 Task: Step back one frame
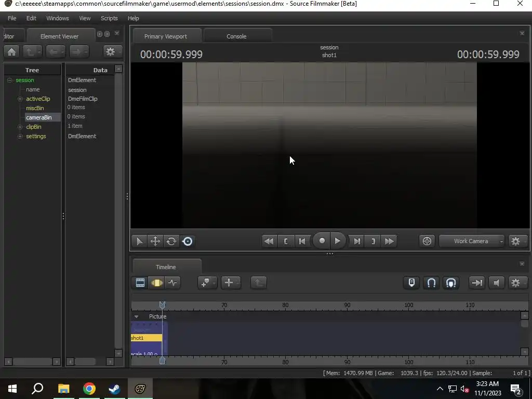coord(302,241)
